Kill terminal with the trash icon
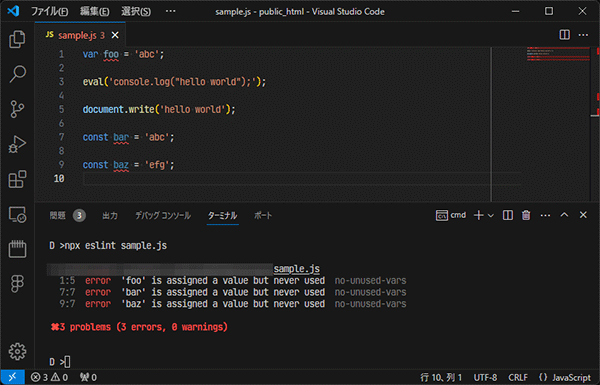Viewport: 600px width, 385px height. [x=526, y=215]
